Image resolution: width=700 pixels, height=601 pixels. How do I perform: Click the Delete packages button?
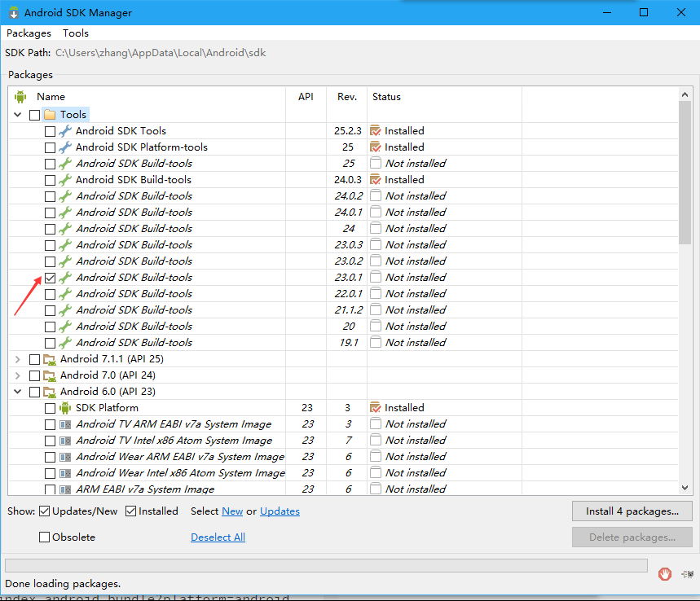[x=632, y=537]
